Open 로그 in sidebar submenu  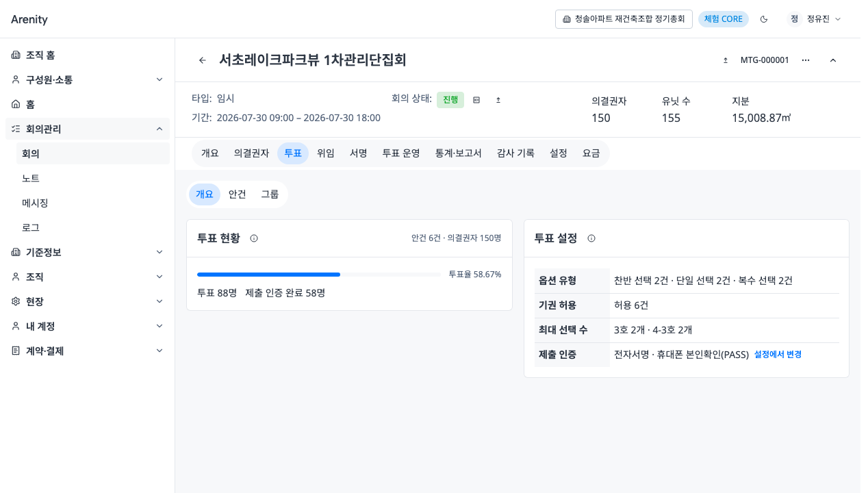pos(93,227)
